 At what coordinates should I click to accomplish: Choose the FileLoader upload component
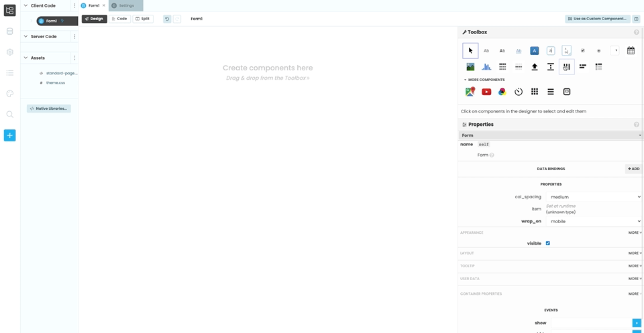535,67
